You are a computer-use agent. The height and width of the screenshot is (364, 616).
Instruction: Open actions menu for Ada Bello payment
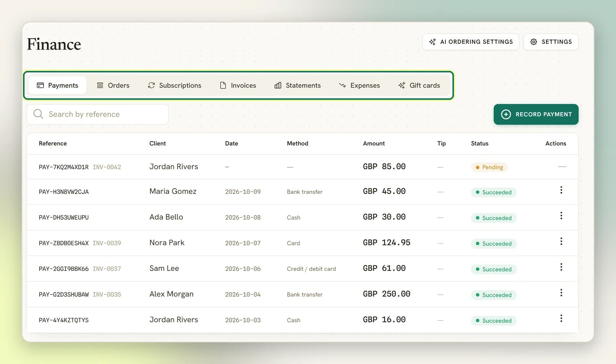tap(561, 216)
